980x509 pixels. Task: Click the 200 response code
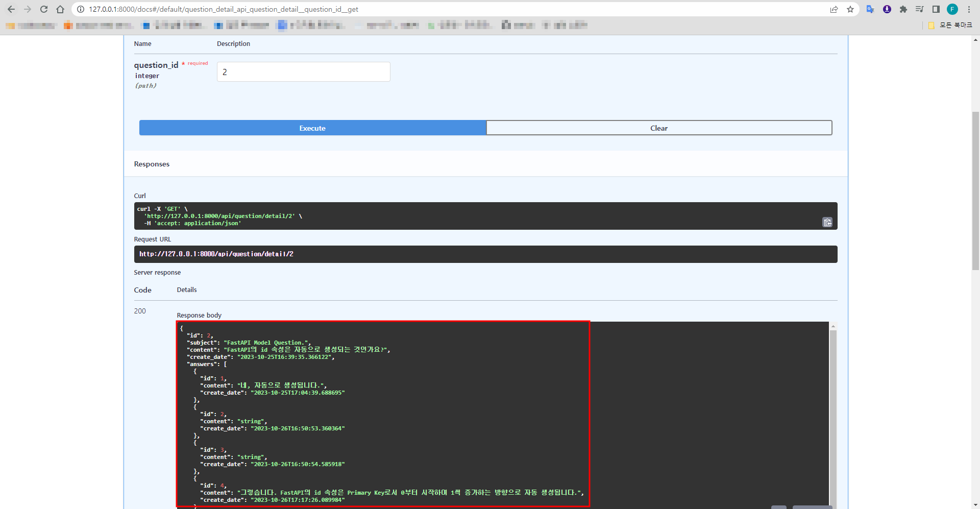coord(140,311)
